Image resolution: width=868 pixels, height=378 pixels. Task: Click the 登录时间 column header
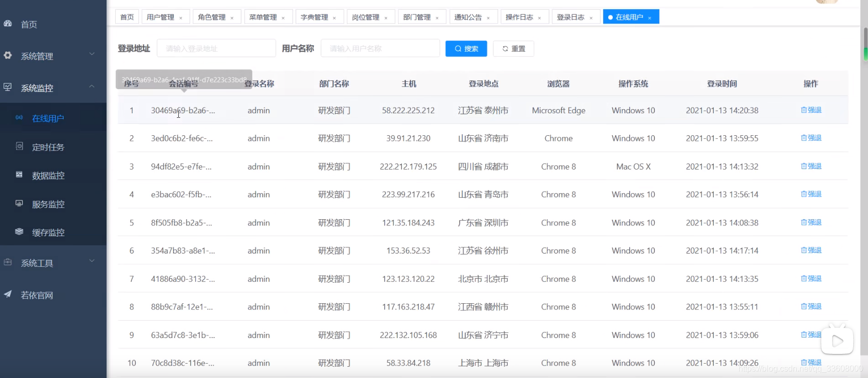(x=722, y=83)
